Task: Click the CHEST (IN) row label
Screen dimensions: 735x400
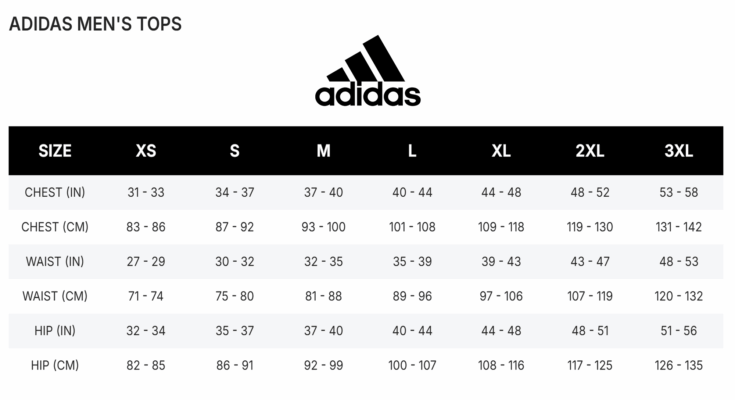Action: [55, 192]
